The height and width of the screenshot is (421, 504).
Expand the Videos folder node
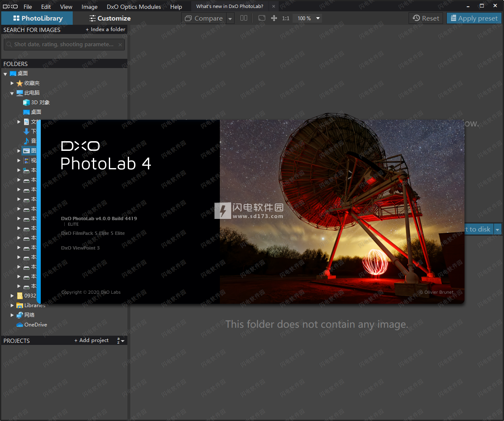coord(18,161)
